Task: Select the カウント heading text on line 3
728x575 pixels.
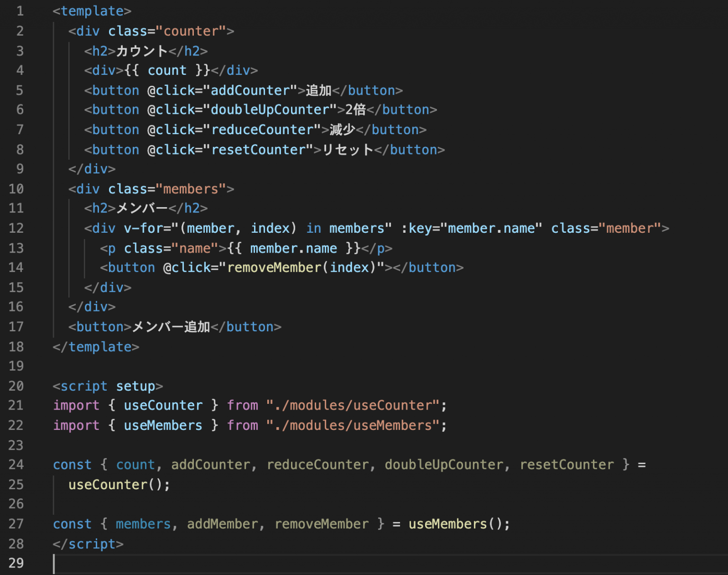Action: pos(141,51)
